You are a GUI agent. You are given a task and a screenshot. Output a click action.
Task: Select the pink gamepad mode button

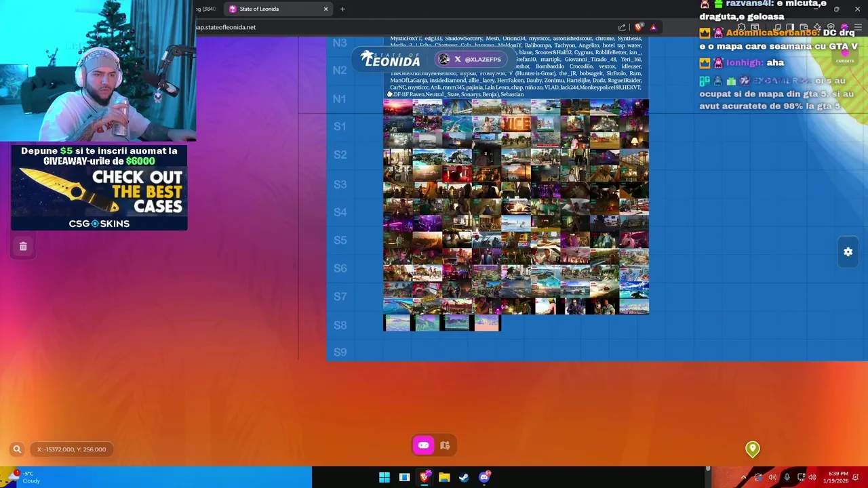click(x=423, y=445)
